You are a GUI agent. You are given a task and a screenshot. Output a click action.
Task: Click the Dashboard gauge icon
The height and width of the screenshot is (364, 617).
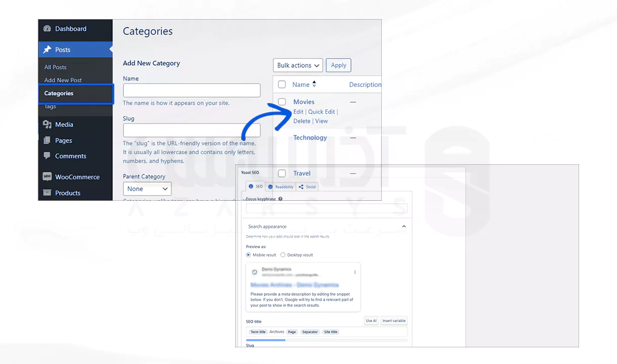[x=47, y=29]
